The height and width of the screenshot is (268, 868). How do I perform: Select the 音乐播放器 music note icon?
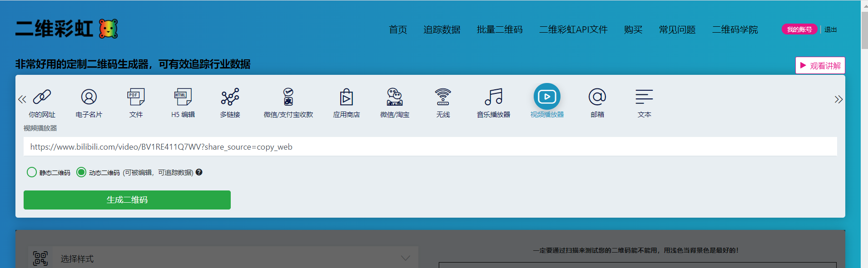[494, 97]
